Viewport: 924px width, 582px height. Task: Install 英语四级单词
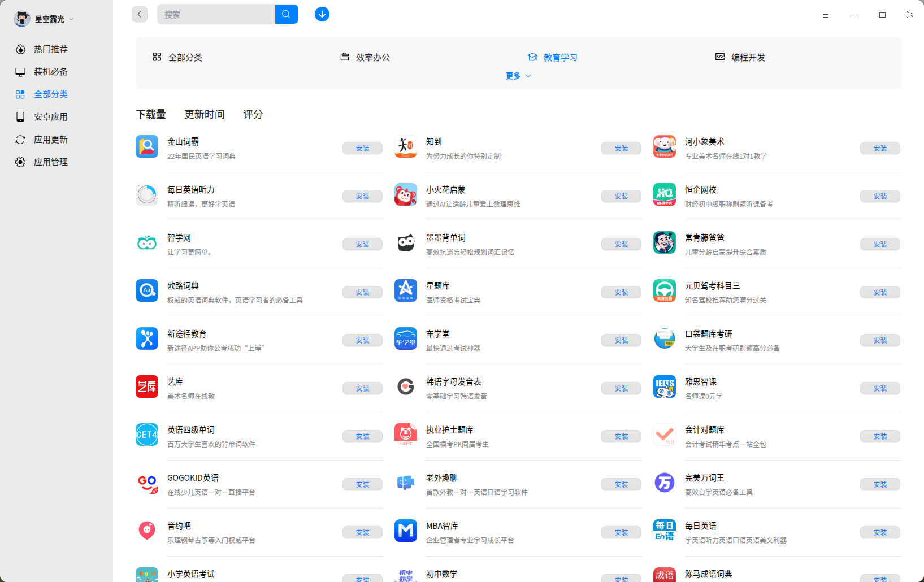point(363,436)
